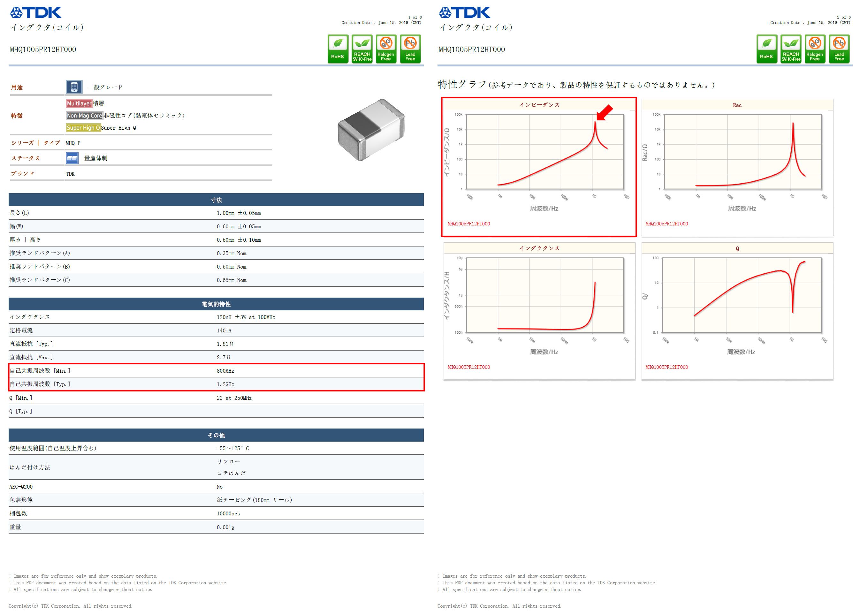Click the Lead Free badge on page 1
Viewport: 868px width, 615px height.
tap(410, 49)
